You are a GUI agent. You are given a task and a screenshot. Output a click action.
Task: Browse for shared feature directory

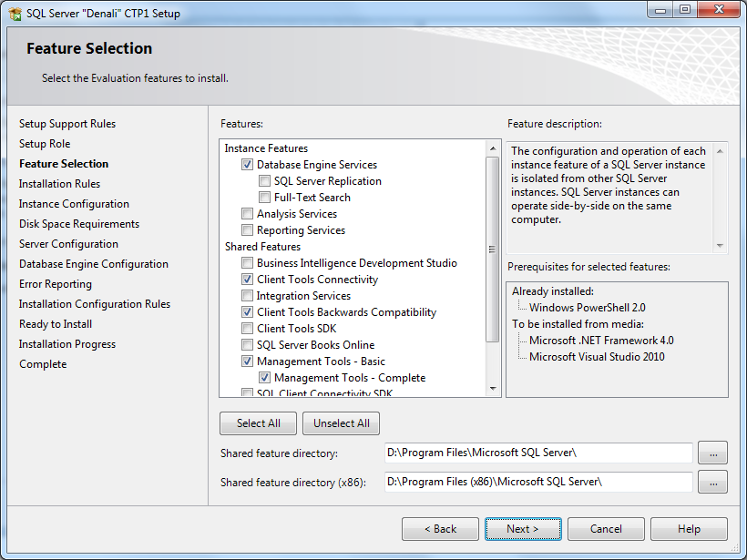(x=712, y=453)
